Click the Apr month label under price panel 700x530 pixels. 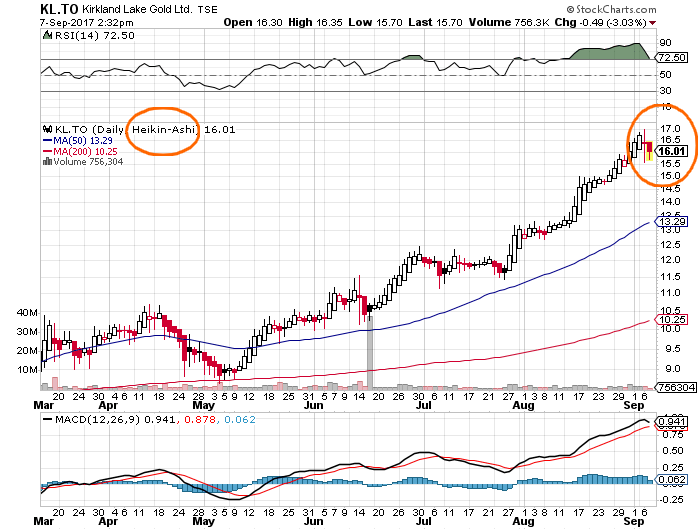click(108, 405)
